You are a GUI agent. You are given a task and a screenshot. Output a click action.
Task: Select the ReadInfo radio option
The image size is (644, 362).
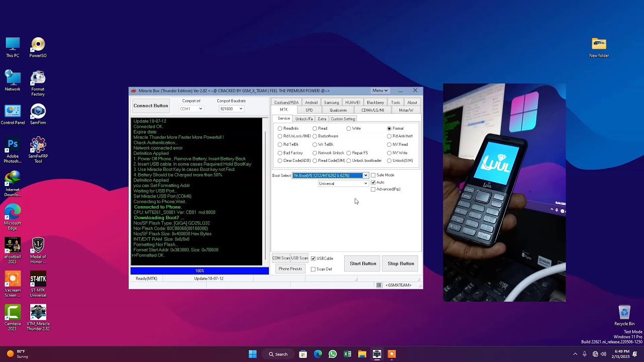[x=288, y=128]
